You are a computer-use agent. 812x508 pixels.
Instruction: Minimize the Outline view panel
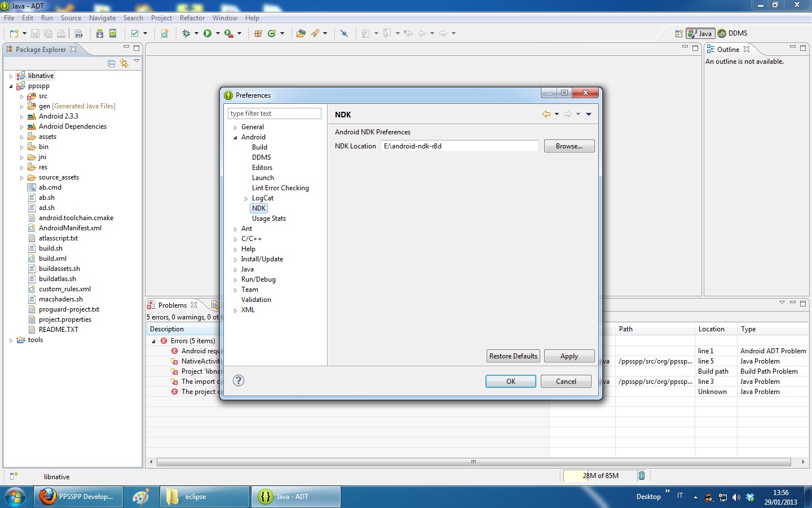point(793,47)
